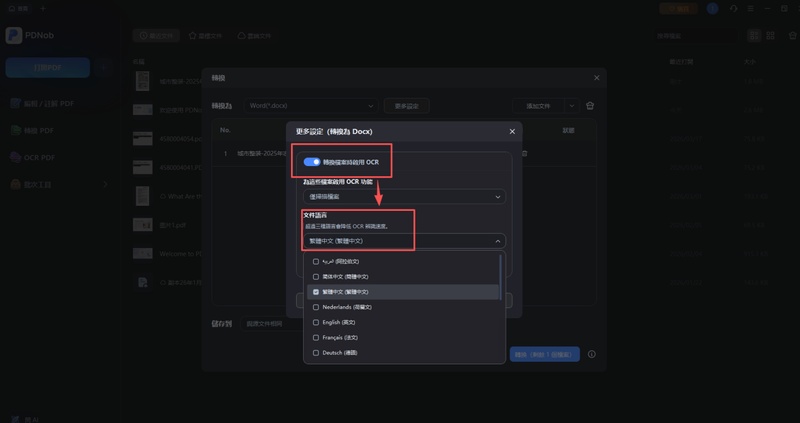Open the Word(*.docx) format dropdown

310,105
